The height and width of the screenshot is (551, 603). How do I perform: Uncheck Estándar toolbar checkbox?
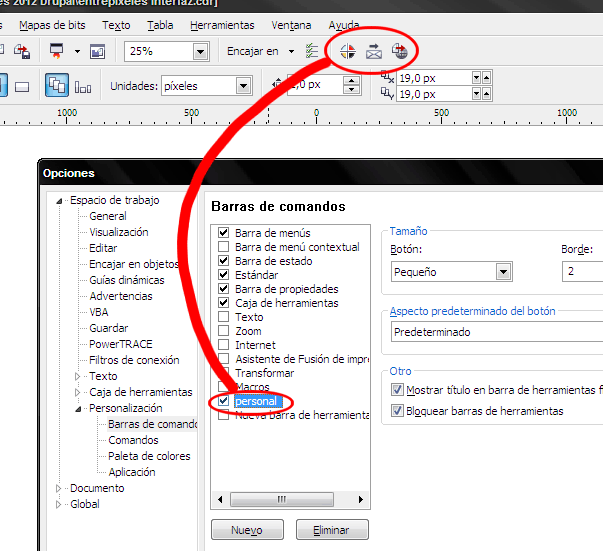223,275
